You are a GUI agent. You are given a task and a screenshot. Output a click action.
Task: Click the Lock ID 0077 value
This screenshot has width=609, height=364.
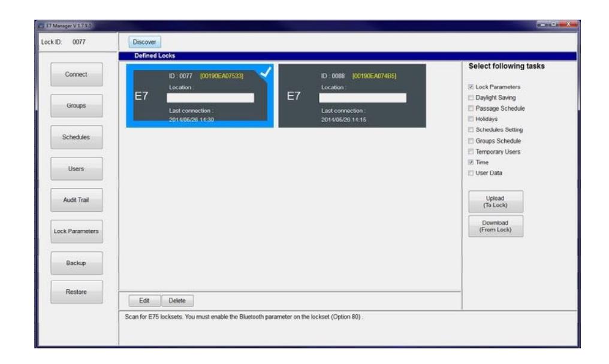tap(79, 42)
